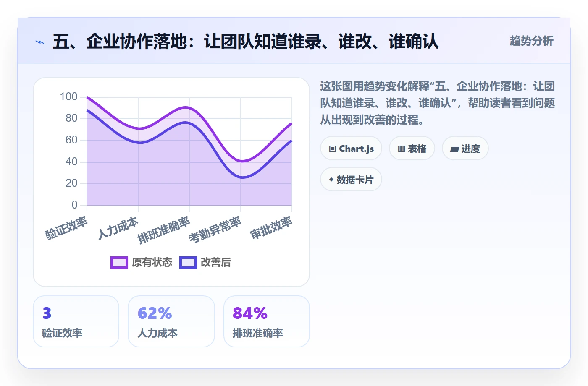Click the 表格 tag chip
The height and width of the screenshot is (386, 588).
point(412,149)
